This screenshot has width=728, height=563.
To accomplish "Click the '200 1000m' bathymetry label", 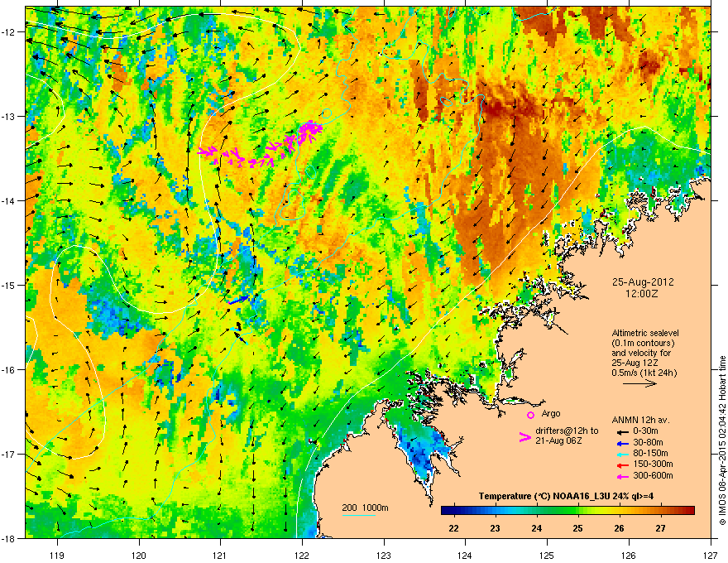I will click(365, 508).
